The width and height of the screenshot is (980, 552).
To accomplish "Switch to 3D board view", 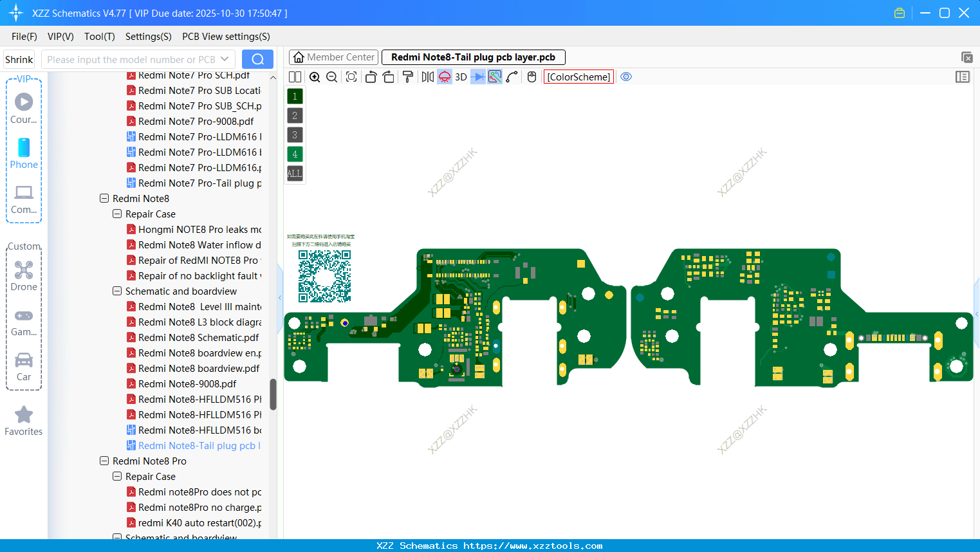I will (459, 77).
